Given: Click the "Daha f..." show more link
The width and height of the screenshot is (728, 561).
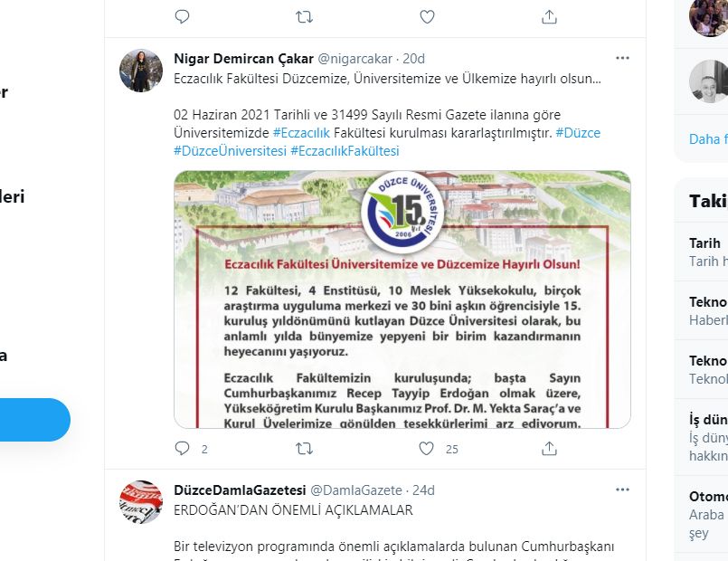Looking at the screenshot, I should click(x=708, y=138).
